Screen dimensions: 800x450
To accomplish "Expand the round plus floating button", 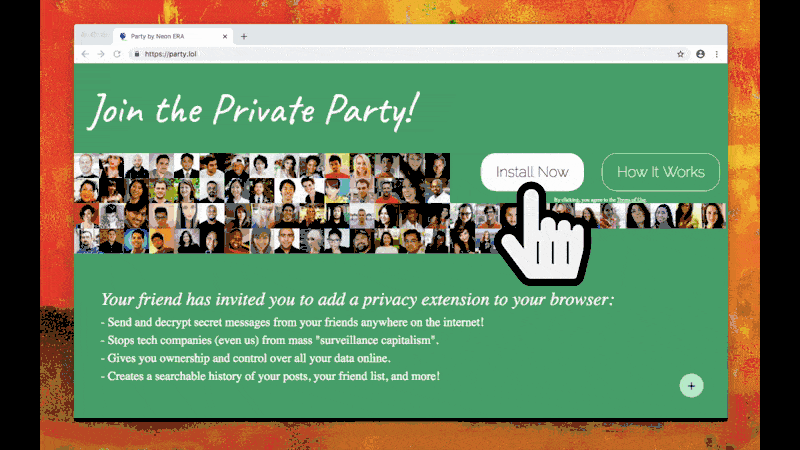I will [691, 386].
